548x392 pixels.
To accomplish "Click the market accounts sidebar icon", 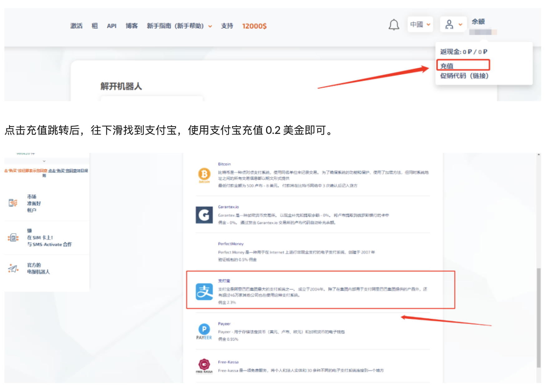I will pyautogui.click(x=13, y=203).
